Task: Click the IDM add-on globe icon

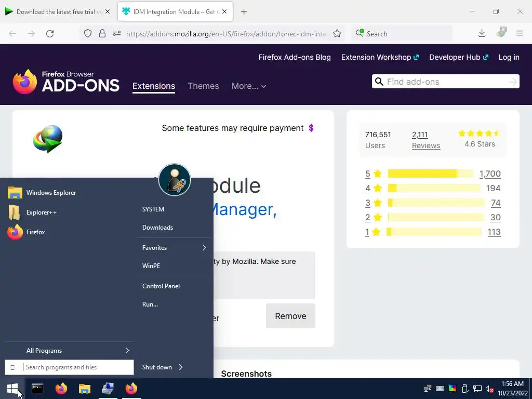Action: 47,139
